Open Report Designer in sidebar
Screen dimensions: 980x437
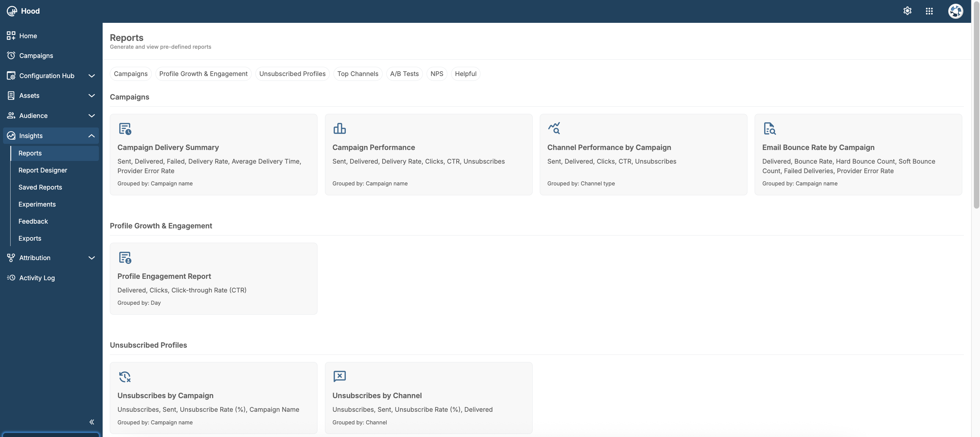click(43, 170)
